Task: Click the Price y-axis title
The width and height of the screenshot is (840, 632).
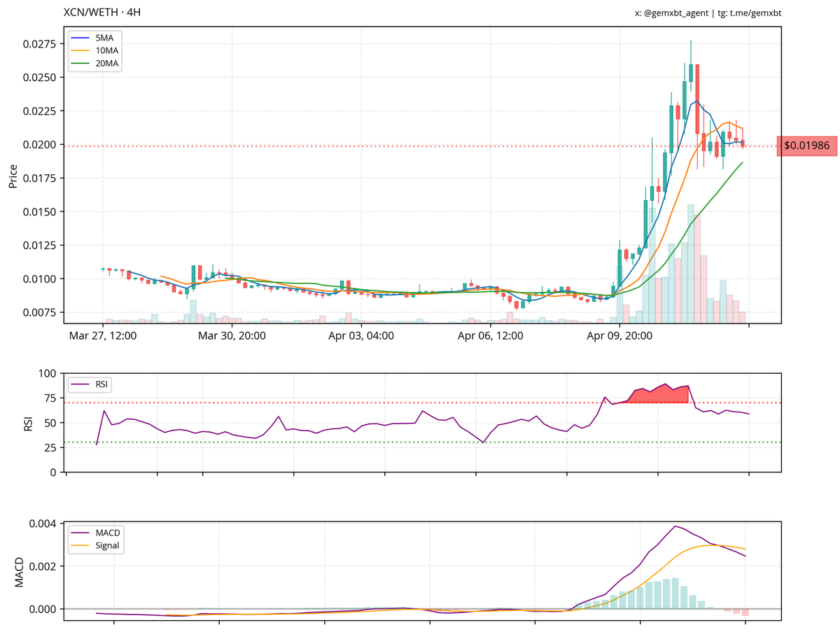Action: coord(13,176)
